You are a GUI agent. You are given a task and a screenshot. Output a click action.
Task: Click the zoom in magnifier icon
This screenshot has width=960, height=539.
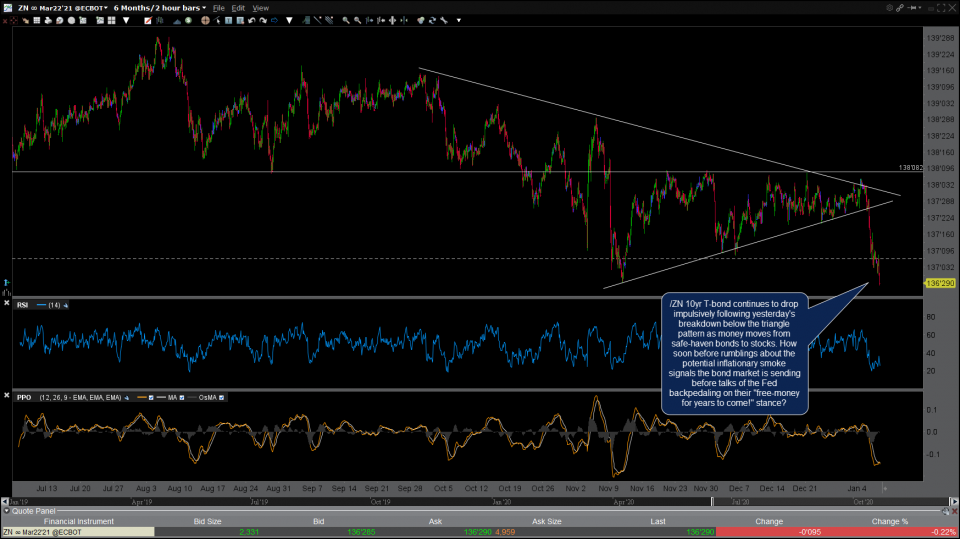(345, 19)
